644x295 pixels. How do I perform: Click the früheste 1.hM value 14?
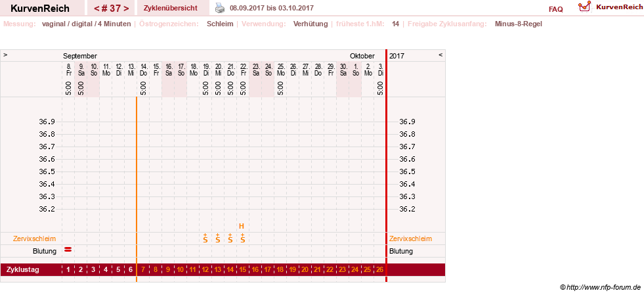[395, 24]
